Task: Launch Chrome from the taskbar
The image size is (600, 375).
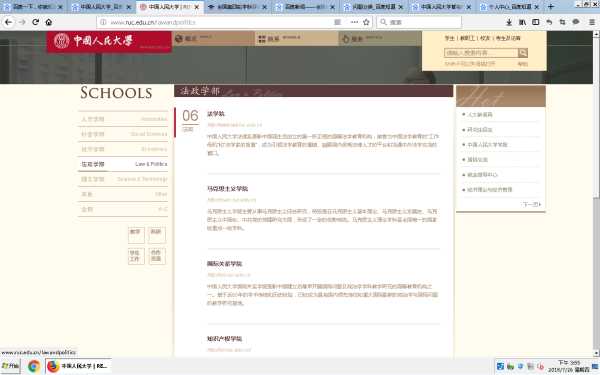Action: (x=34, y=366)
